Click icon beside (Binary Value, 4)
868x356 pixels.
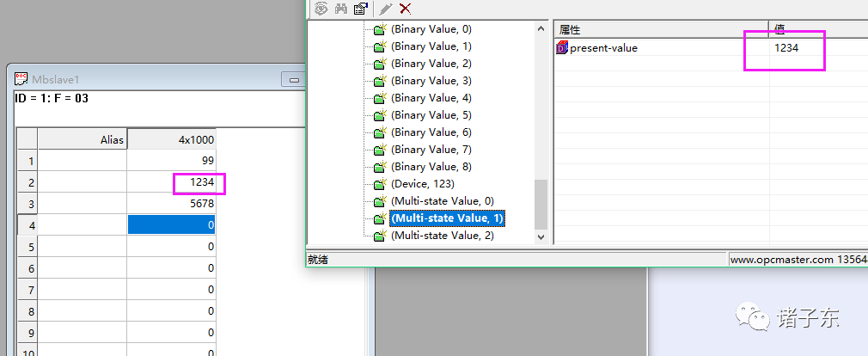pos(379,98)
